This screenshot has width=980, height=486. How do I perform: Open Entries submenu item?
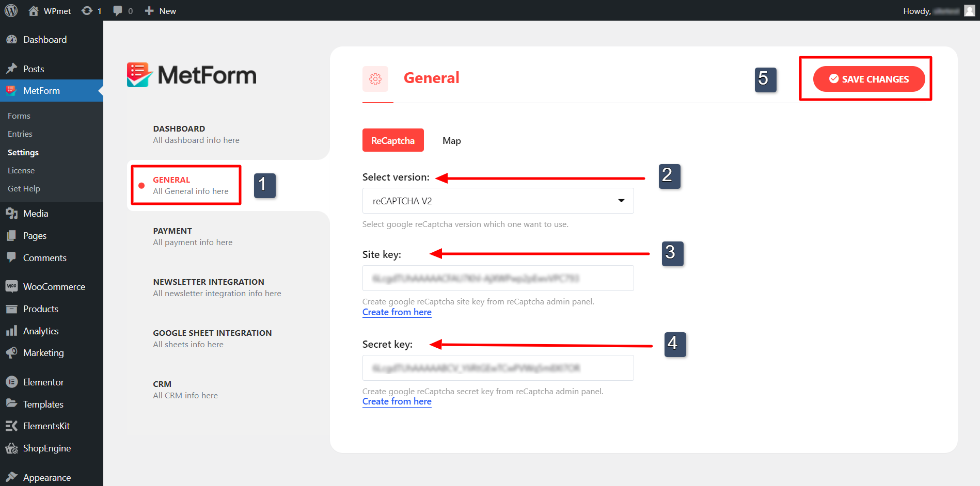(20, 134)
